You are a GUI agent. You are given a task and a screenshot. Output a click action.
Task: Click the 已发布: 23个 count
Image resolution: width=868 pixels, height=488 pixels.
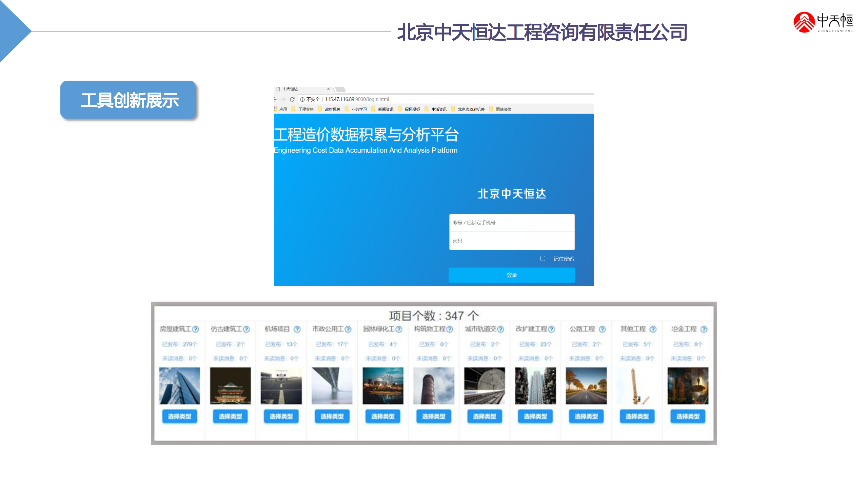pyautogui.click(x=535, y=344)
